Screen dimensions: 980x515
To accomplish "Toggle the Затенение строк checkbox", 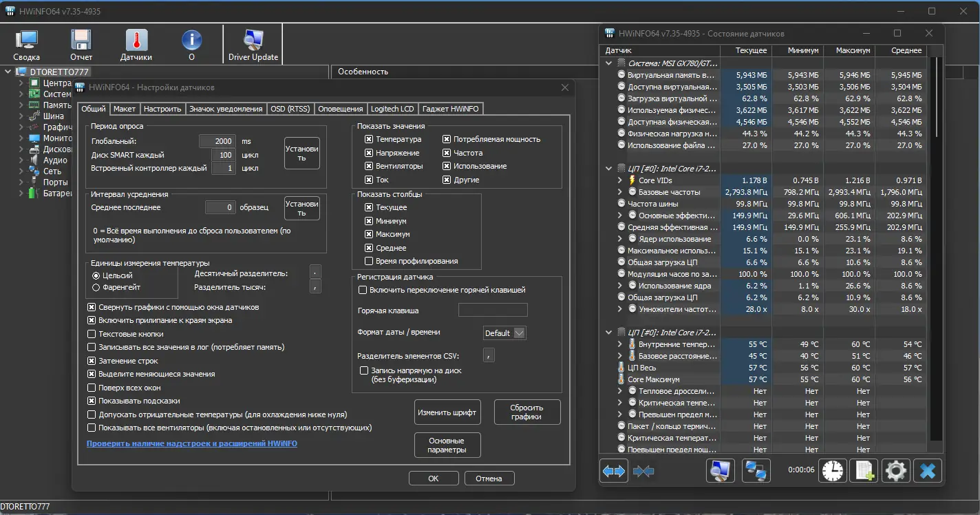I will tap(92, 361).
